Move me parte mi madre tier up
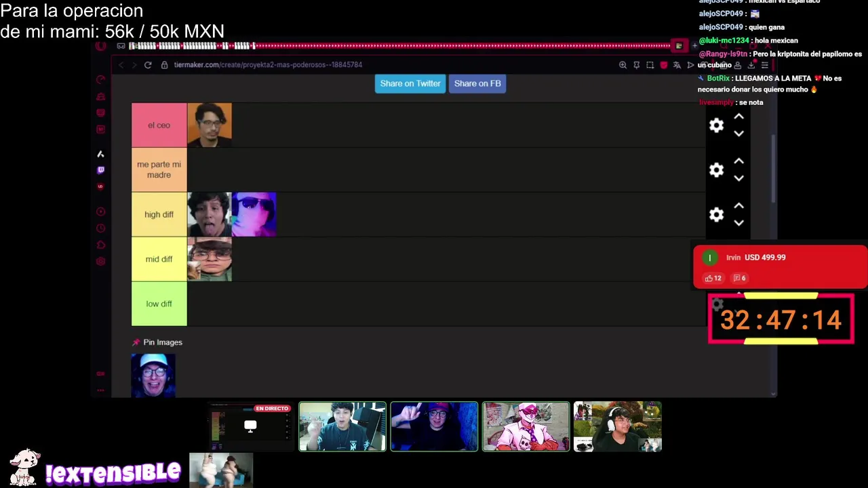This screenshot has width=868, height=488. click(739, 161)
